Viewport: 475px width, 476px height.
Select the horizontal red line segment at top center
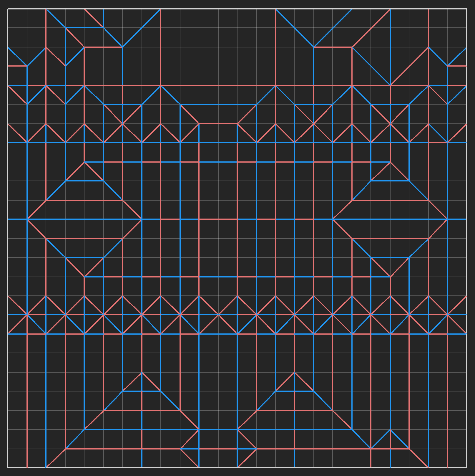tap(218, 124)
